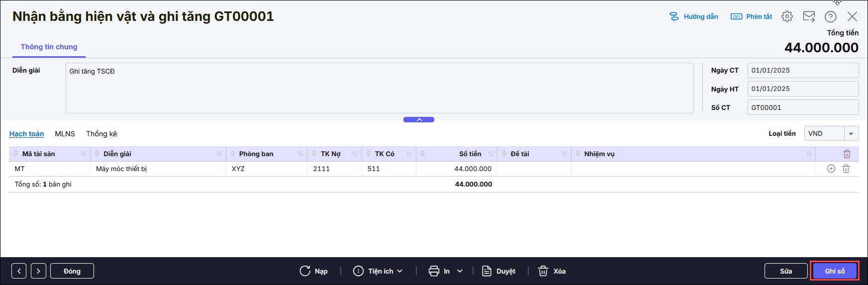Click the delete-all icon in table header

[847, 154]
